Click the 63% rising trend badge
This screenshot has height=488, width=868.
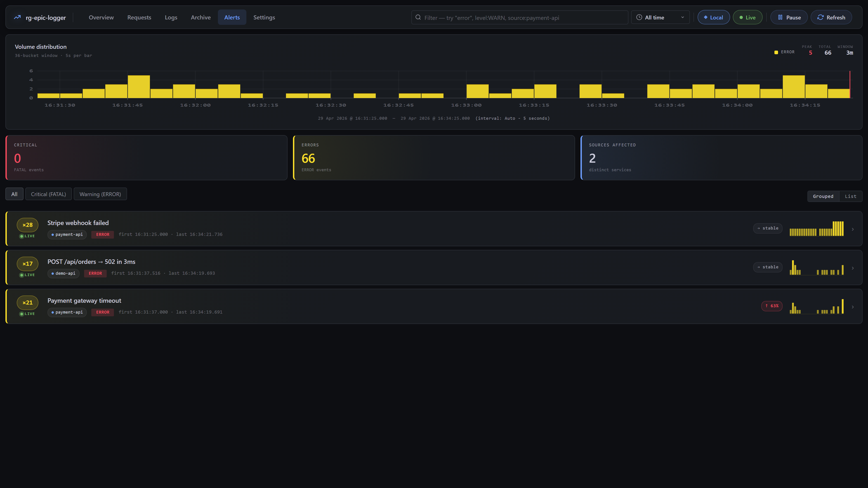pyautogui.click(x=772, y=306)
